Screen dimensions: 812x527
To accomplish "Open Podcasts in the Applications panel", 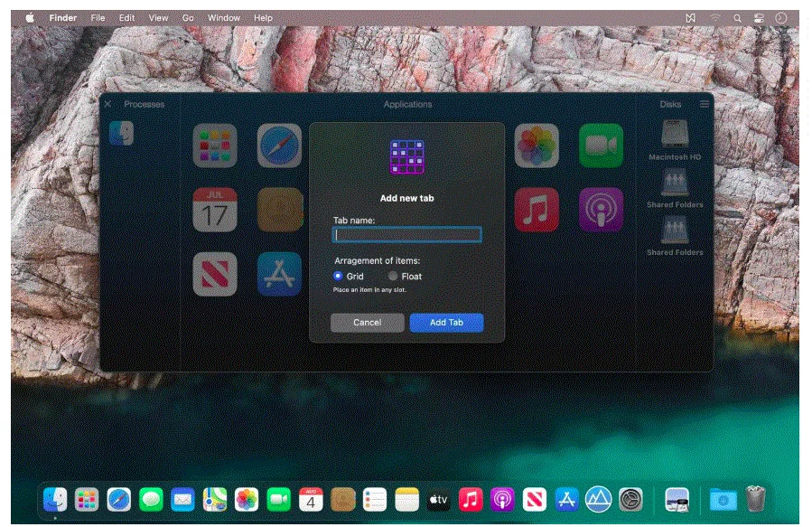I will tap(601, 210).
